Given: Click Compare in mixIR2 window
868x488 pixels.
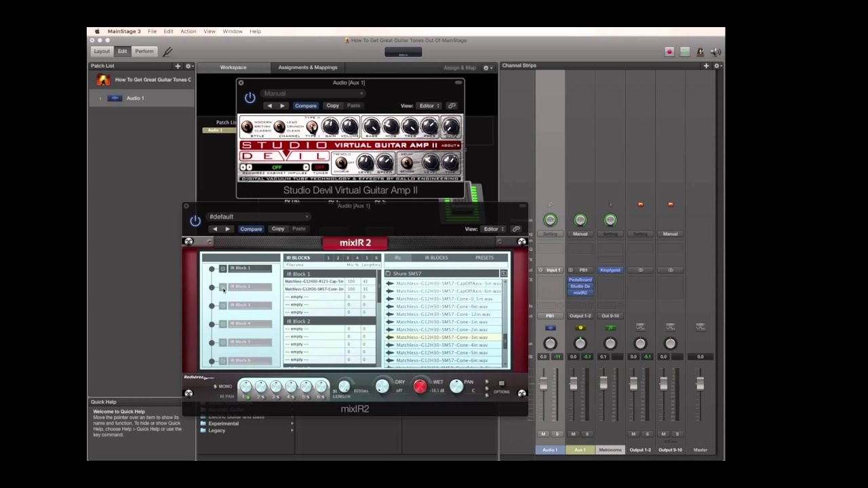Looking at the screenshot, I should click(250, 229).
